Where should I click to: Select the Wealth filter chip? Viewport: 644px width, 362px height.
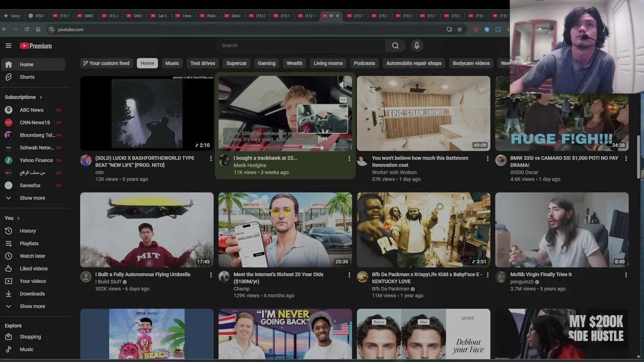(294, 63)
